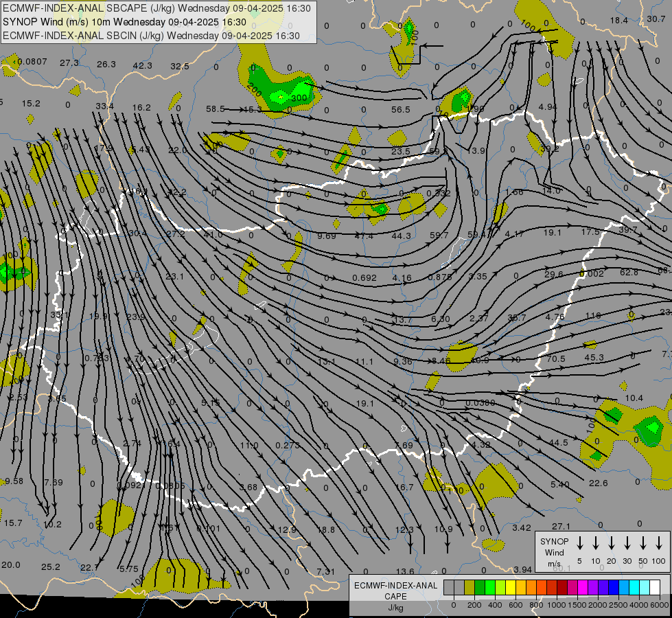Click the 100 m/s wind arrow in the SYNOP legend

click(x=659, y=543)
